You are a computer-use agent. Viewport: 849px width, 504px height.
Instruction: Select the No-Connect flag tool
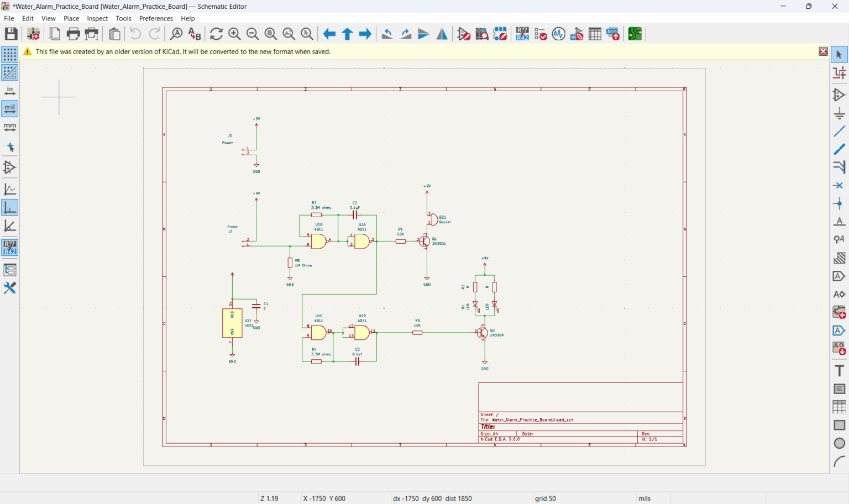tap(839, 186)
